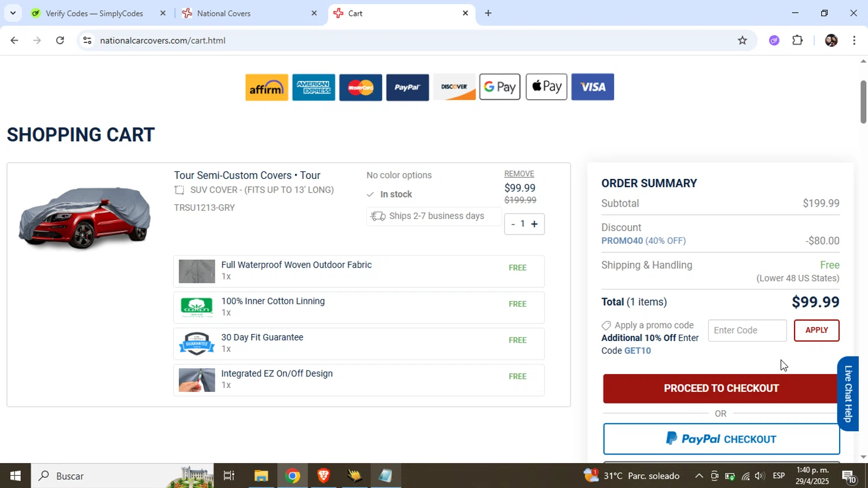Decrease item quantity with minus button
Screen dimensions: 868x488
pos(513,224)
